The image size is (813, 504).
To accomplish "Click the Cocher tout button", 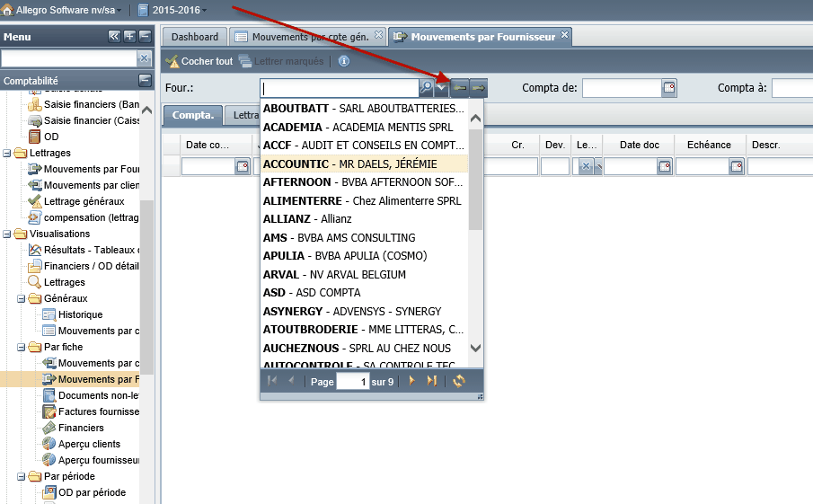I will [199, 61].
